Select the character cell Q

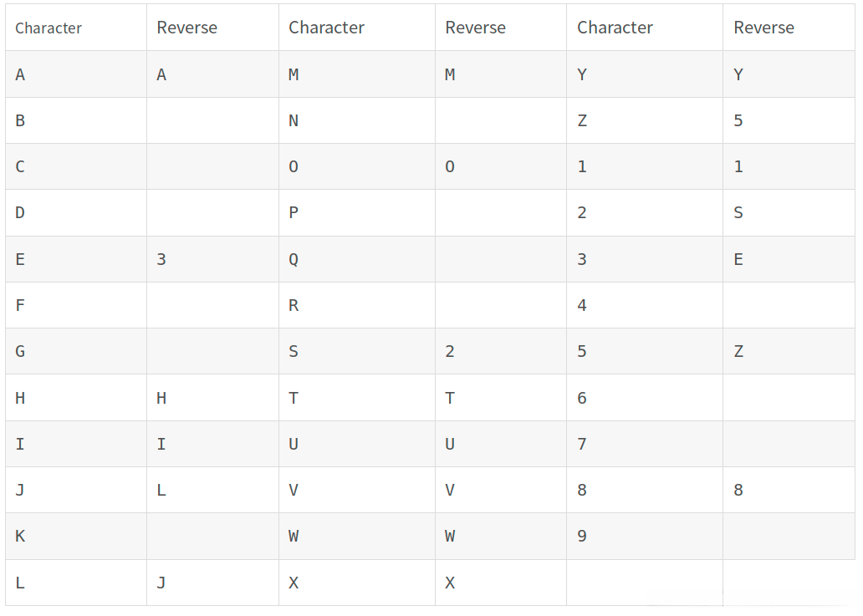[x=294, y=259]
